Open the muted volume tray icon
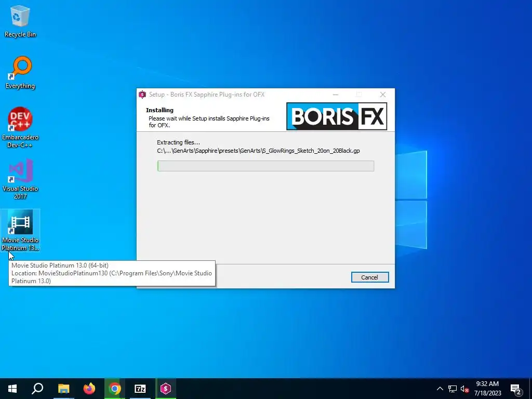 coord(464,389)
